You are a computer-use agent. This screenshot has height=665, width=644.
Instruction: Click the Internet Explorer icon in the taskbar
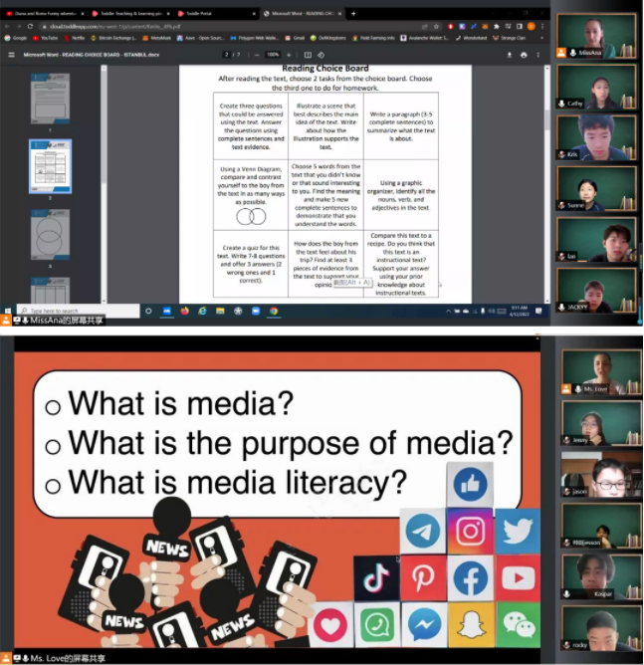[x=203, y=311]
